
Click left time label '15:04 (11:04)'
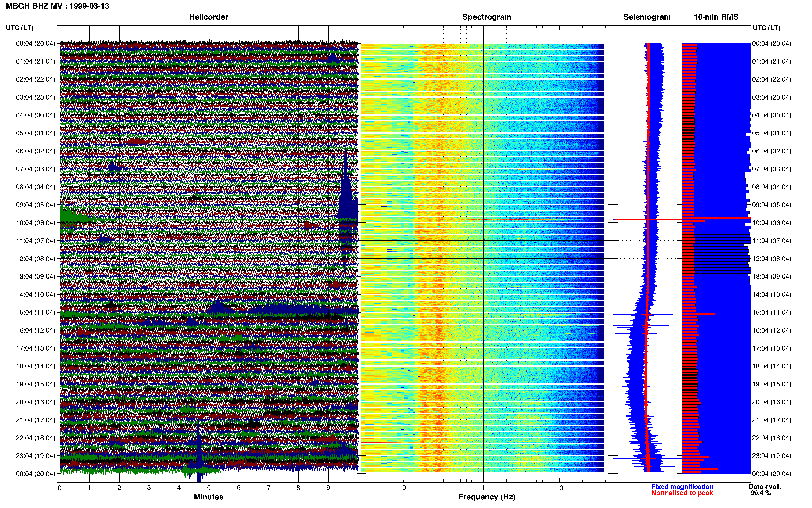[36, 313]
